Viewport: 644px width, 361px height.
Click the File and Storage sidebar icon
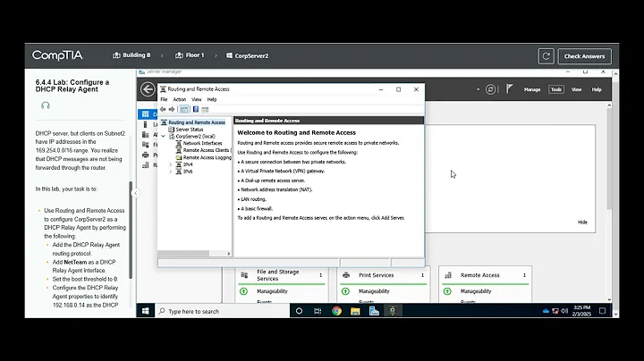146,145
